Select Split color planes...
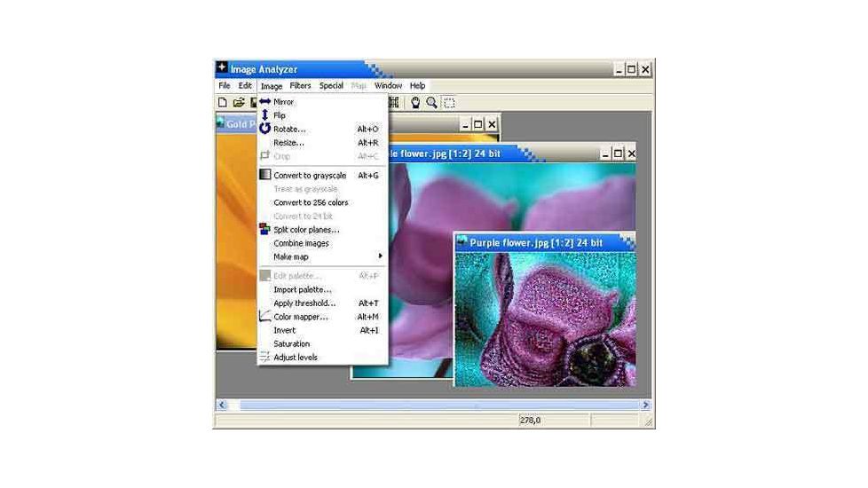Image resolution: width=868 pixels, height=488 pixels. pos(322,230)
